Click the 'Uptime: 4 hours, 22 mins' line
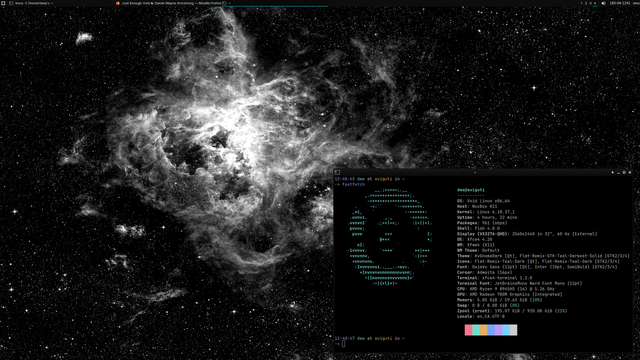This screenshot has height=360, width=640. tap(487, 218)
